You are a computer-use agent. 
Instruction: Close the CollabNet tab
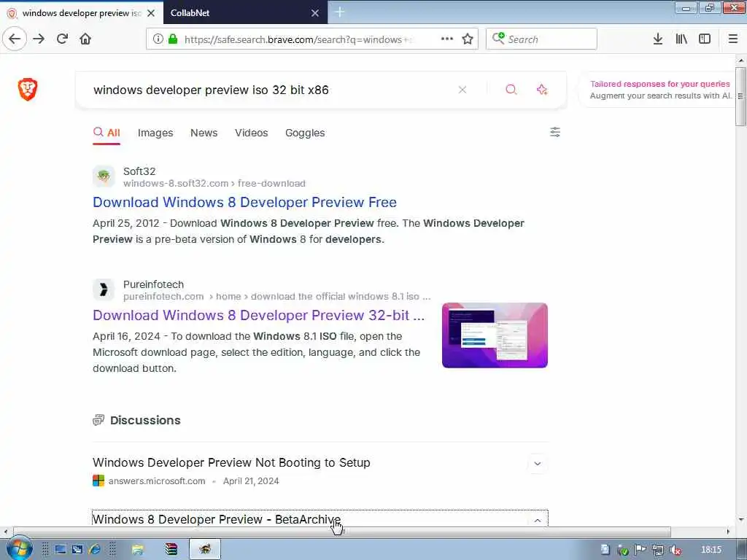[x=315, y=13]
